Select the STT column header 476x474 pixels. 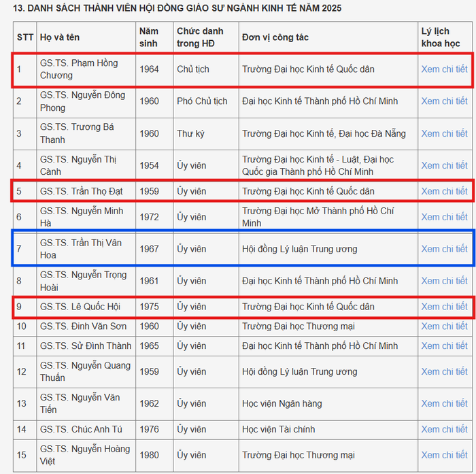25,37
